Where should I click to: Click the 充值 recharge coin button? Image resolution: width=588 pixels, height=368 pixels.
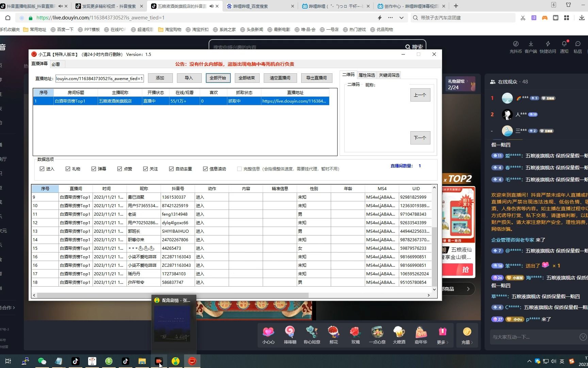[467, 335]
